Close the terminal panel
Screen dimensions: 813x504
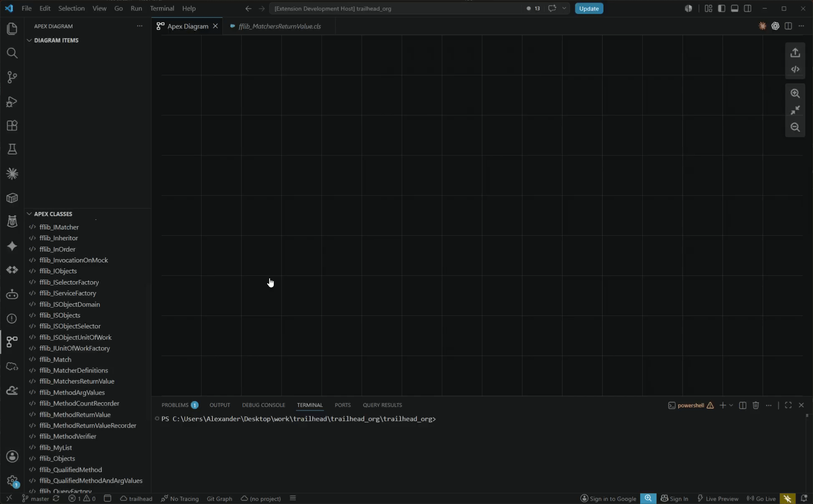pos(801,405)
